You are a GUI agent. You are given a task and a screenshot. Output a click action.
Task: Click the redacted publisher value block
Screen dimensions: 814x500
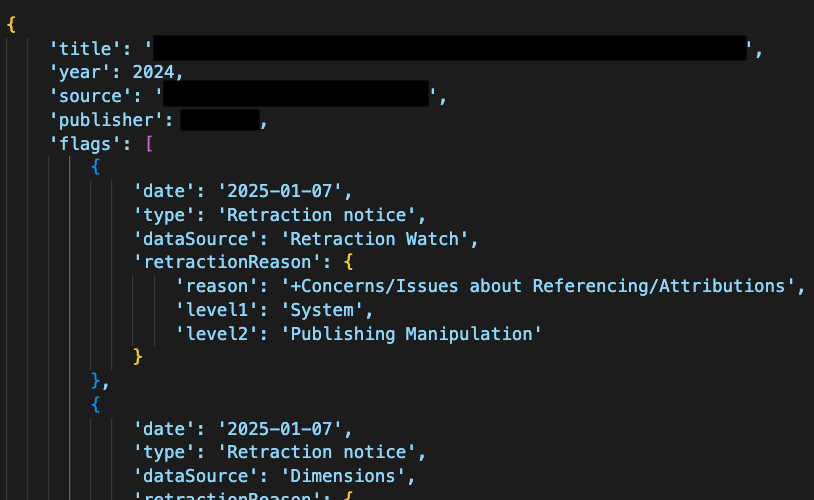220,120
